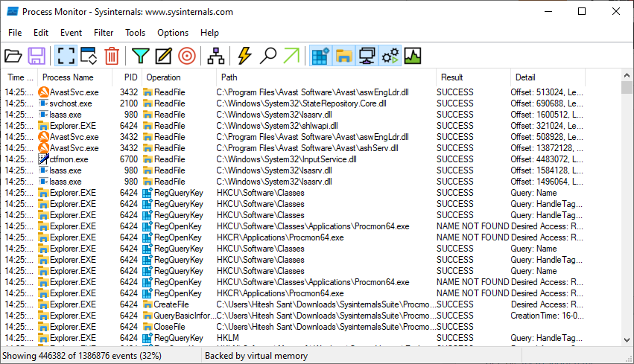This screenshot has height=364, width=634.
Task: Open the Help menu
Action: [x=209, y=33]
